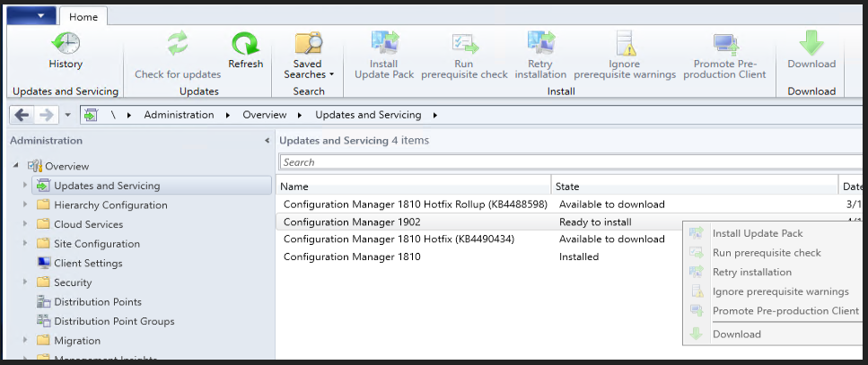Open the History ribbon icon

click(x=65, y=44)
